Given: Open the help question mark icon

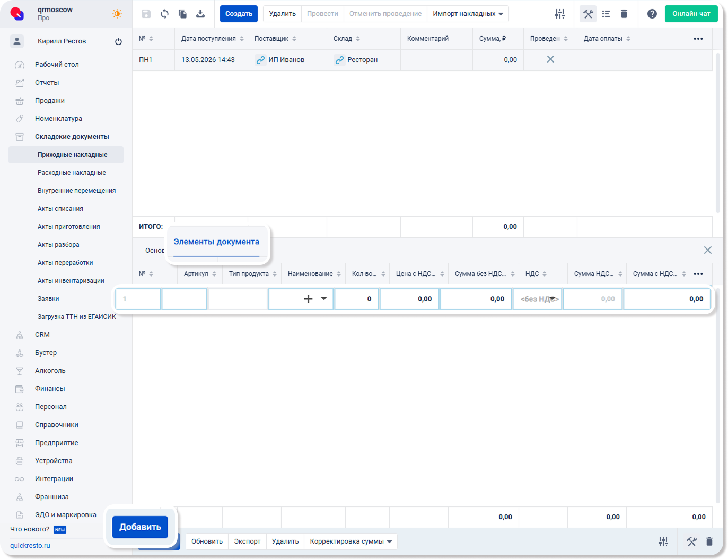Looking at the screenshot, I should tap(652, 14).
